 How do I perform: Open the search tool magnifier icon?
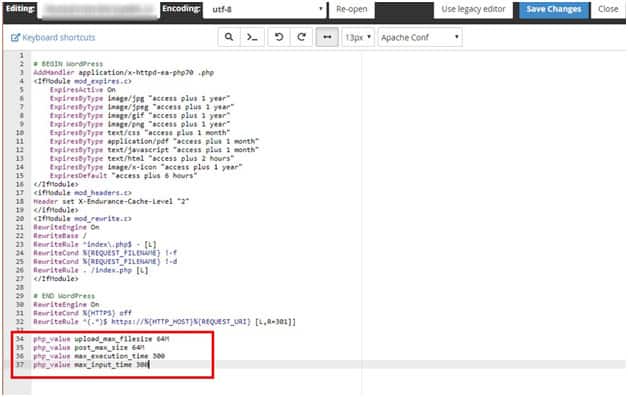point(229,37)
